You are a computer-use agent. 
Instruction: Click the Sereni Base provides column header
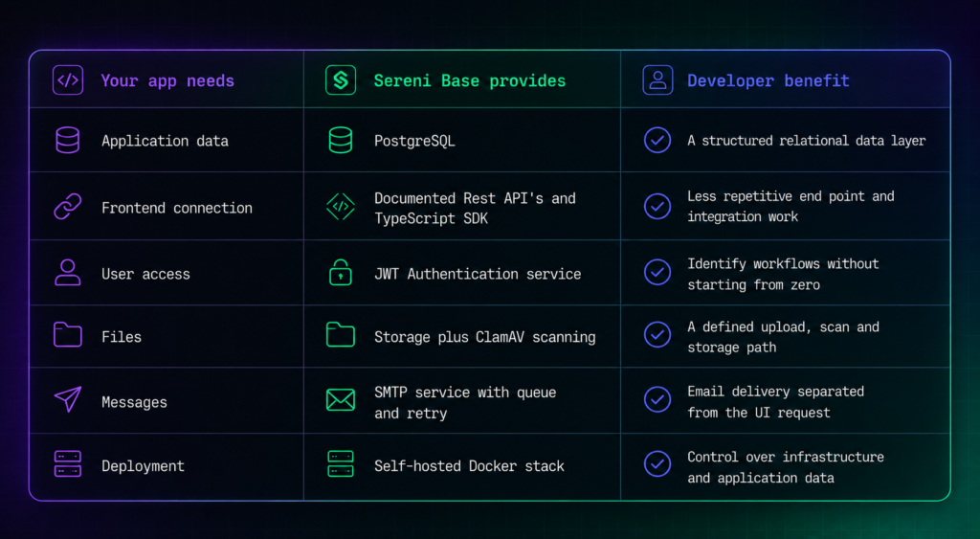[469, 80]
